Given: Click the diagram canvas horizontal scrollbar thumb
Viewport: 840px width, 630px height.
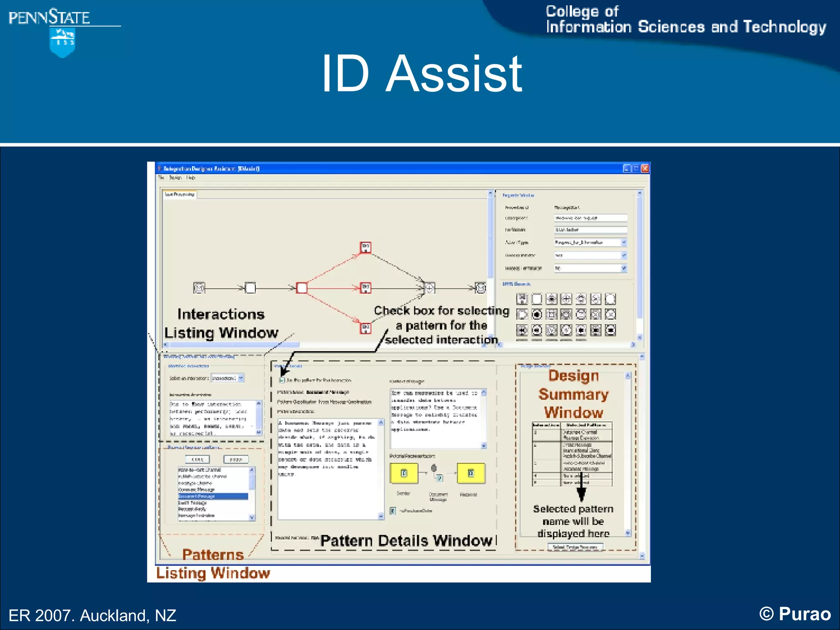Looking at the screenshot, I should 234,345.
